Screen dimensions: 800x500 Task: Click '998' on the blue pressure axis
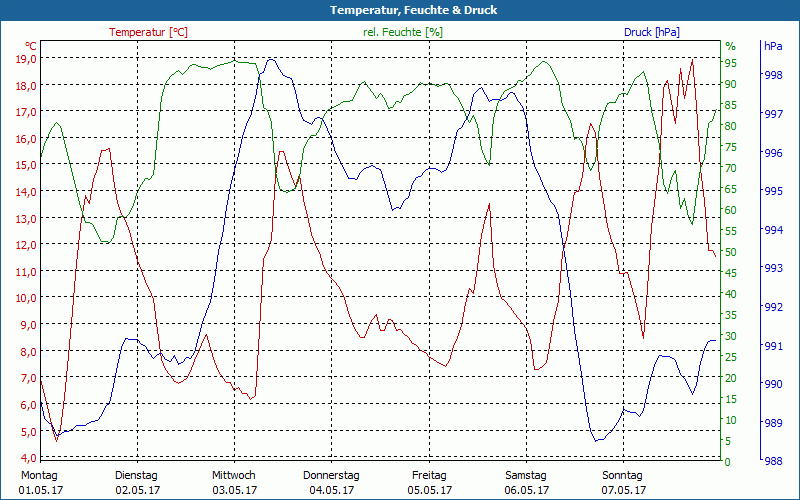(x=773, y=76)
